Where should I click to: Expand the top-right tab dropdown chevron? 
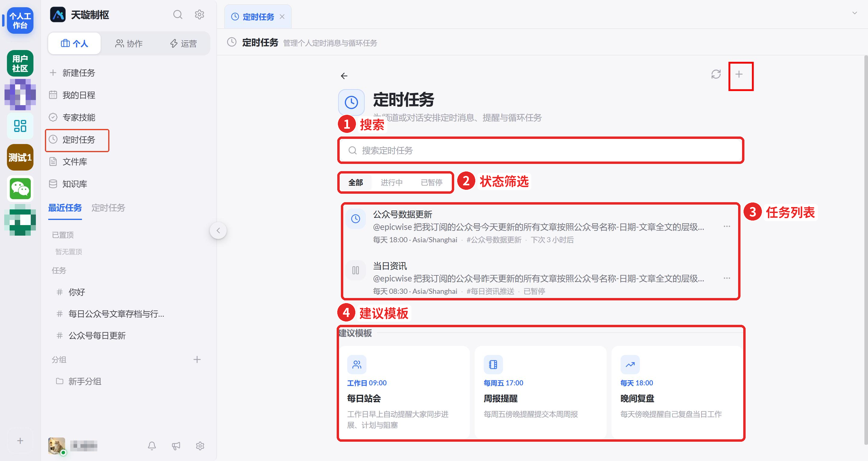[x=854, y=13]
